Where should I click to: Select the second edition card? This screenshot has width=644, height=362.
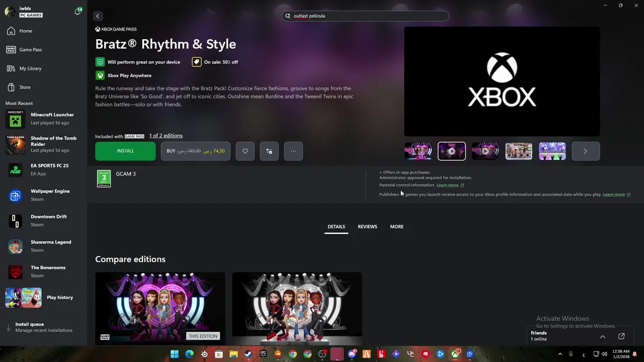pos(297,309)
